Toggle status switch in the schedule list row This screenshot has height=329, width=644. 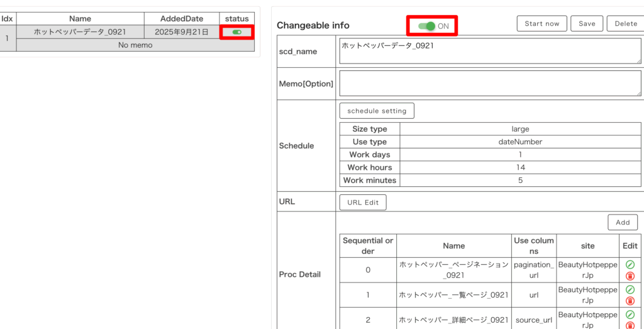(236, 32)
